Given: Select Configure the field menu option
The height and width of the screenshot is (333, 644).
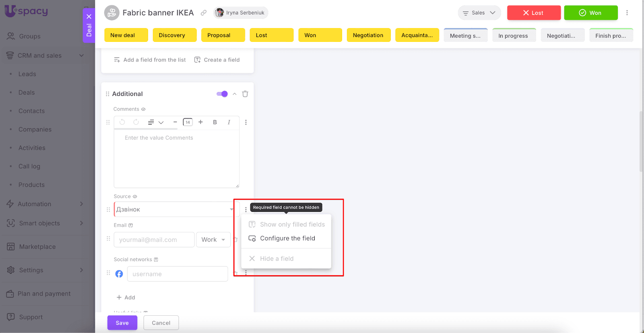Looking at the screenshot, I should (x=287, y=238).
